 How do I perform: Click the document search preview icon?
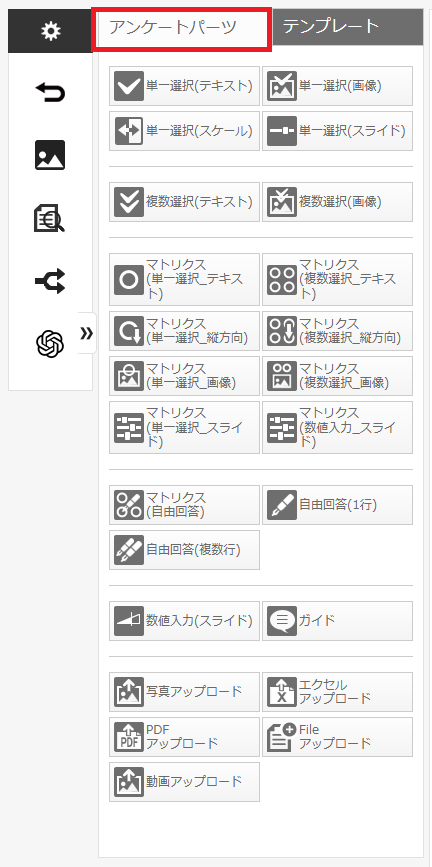(50, 218)
